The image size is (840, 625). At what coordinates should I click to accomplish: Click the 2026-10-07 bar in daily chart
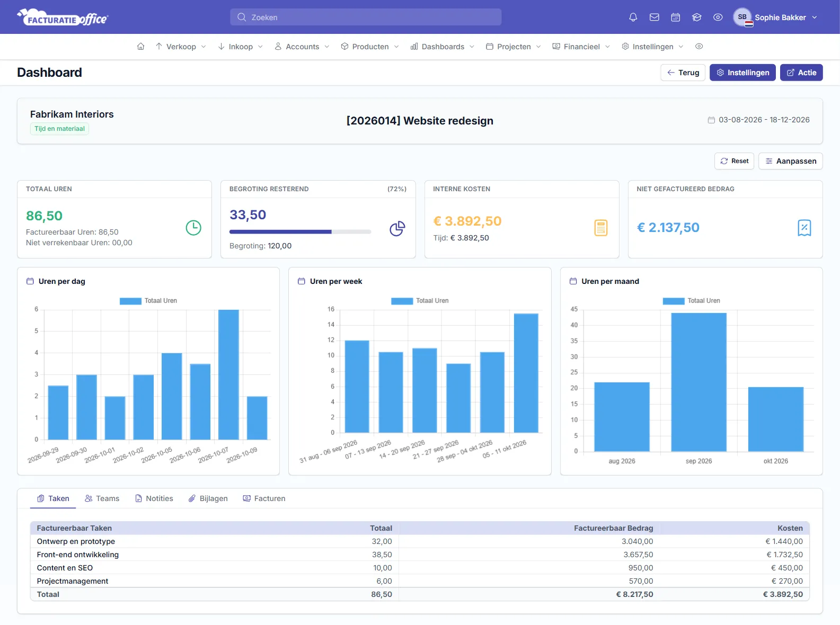228,374
